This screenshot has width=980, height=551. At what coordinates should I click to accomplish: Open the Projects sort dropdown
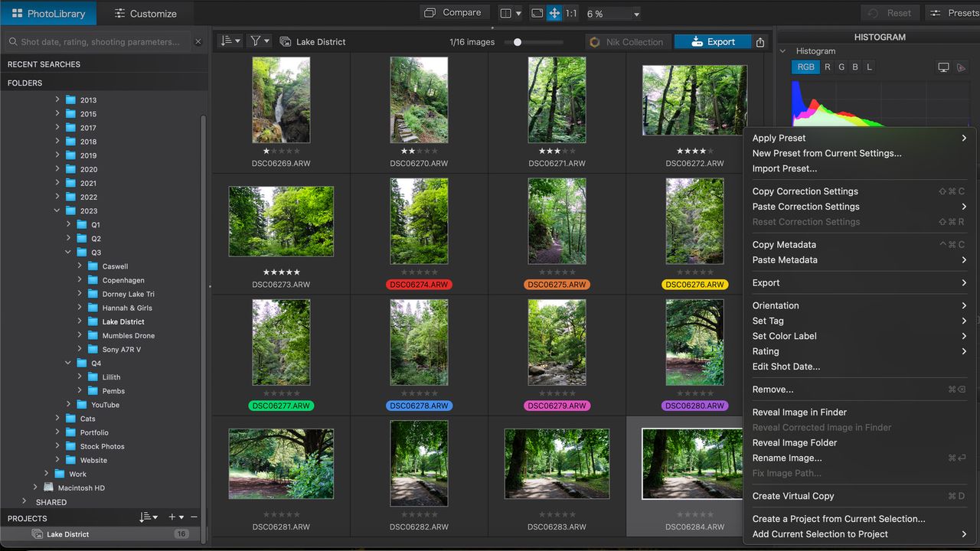point(149,518)
